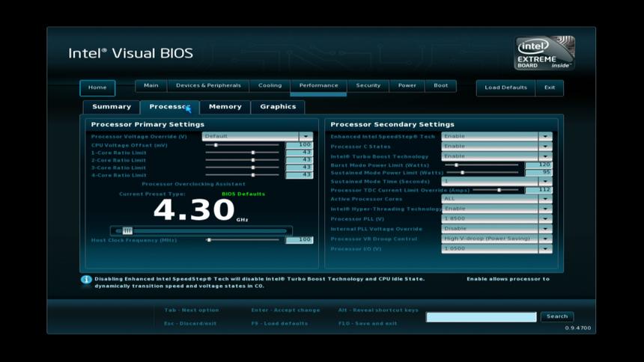Expand the Processor Voltage Override dropdown
This screenshot has height=362, width=644.
coord(306,136)
